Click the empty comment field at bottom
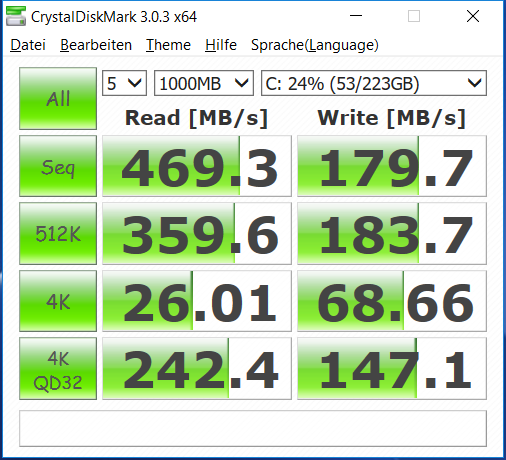The height and width of the screenshot is (460, 506). tap(253, 428)
